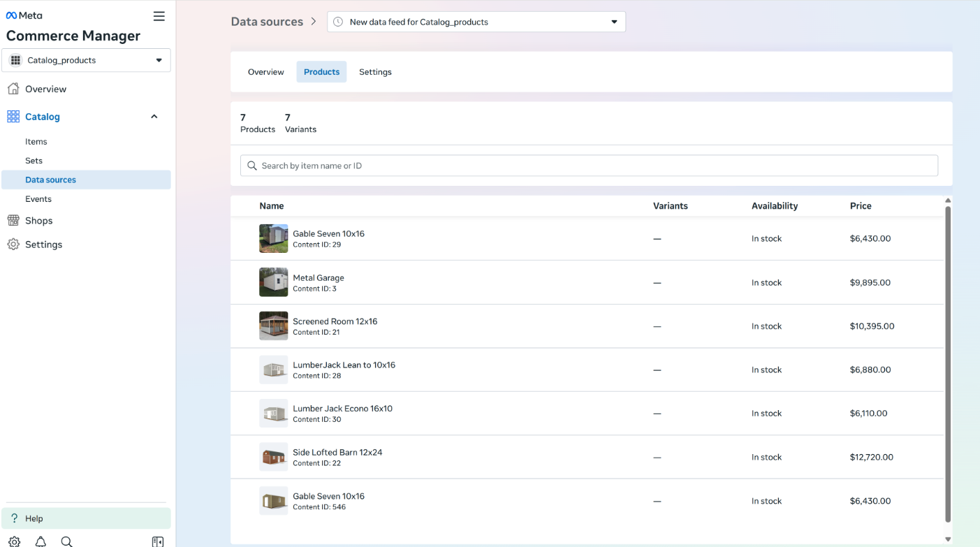
Task: Click the Shops storefront icon
Action: coord(13,221)
